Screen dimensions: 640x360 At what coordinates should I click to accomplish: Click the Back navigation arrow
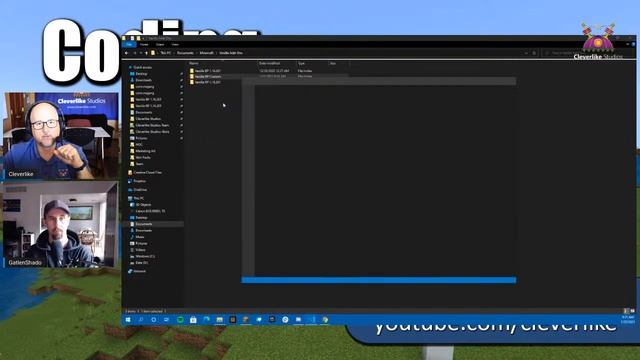[x=127, y=53]
